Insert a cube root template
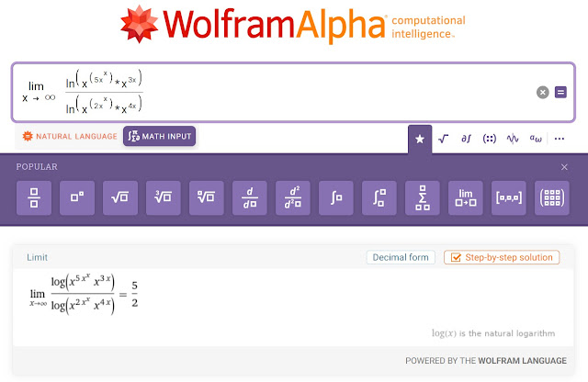The height and width of the screenshot is (382, 588). click(x=164, y=197)
